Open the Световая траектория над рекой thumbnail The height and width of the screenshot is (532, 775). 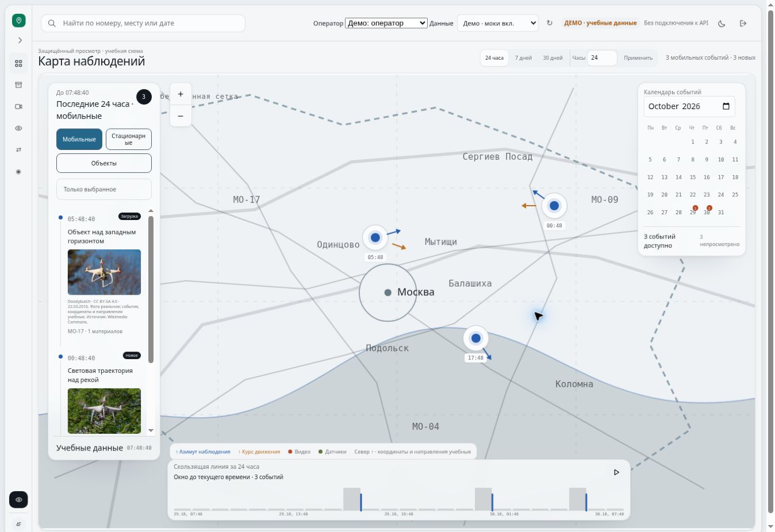click(104, 411)
